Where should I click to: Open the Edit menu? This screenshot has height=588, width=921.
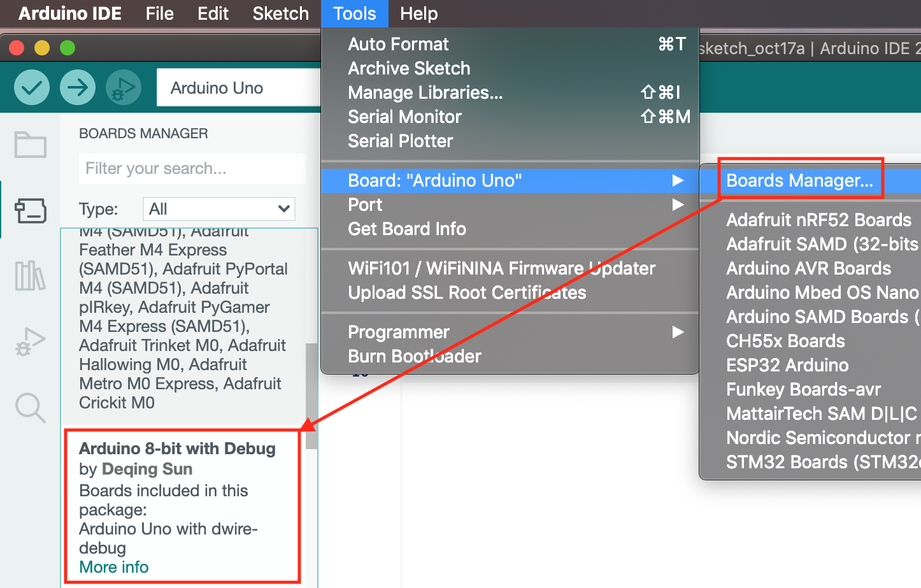(213, 13)
